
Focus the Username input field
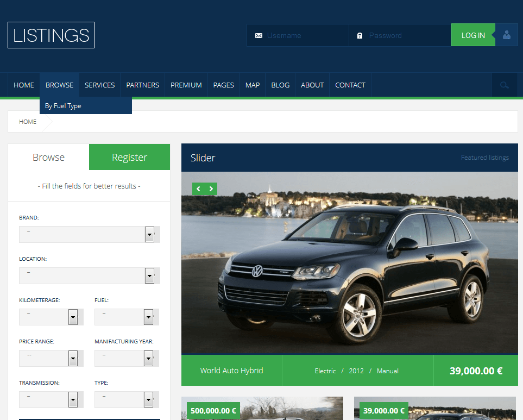pos(298,35)
